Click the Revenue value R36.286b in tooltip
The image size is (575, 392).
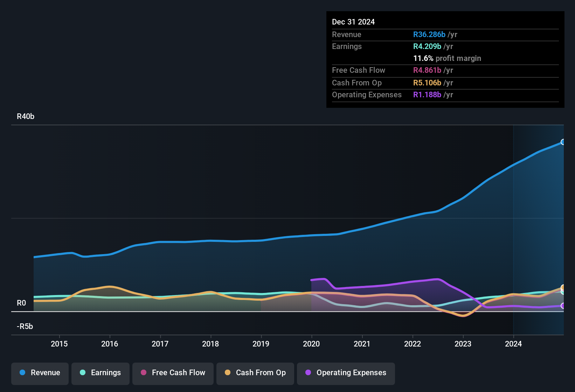(429, 34)
